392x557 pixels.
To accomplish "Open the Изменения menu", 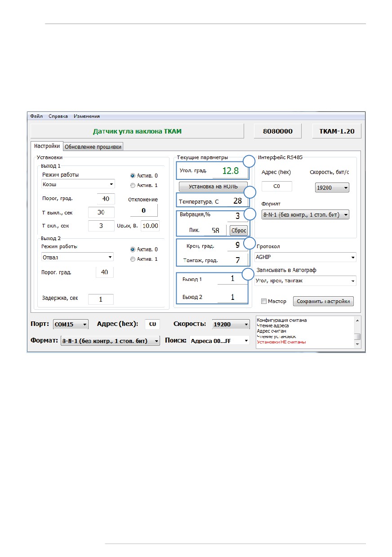I will click(x=87, y=116).
